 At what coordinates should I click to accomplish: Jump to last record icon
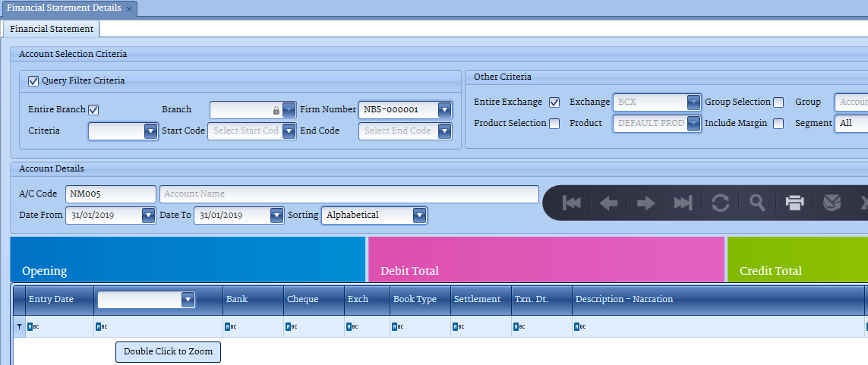pos(683,203)
